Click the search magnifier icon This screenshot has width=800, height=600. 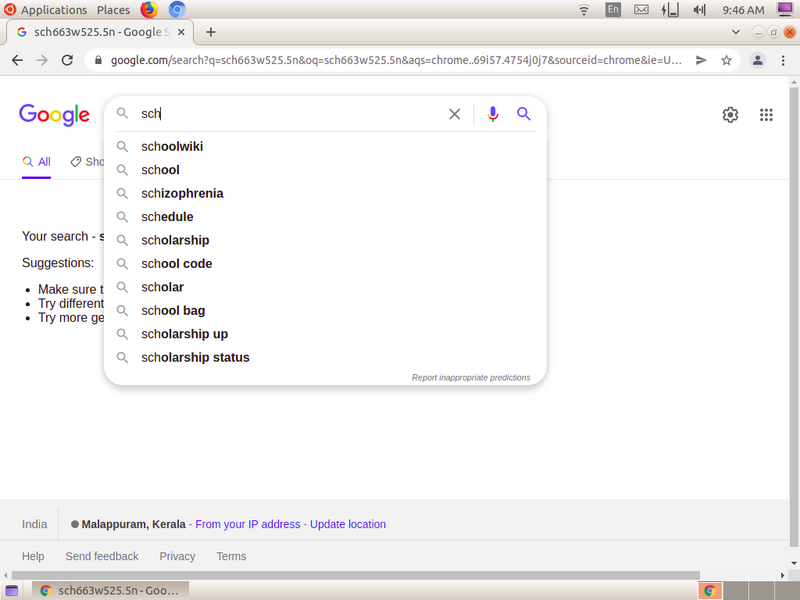coord(524,114)
